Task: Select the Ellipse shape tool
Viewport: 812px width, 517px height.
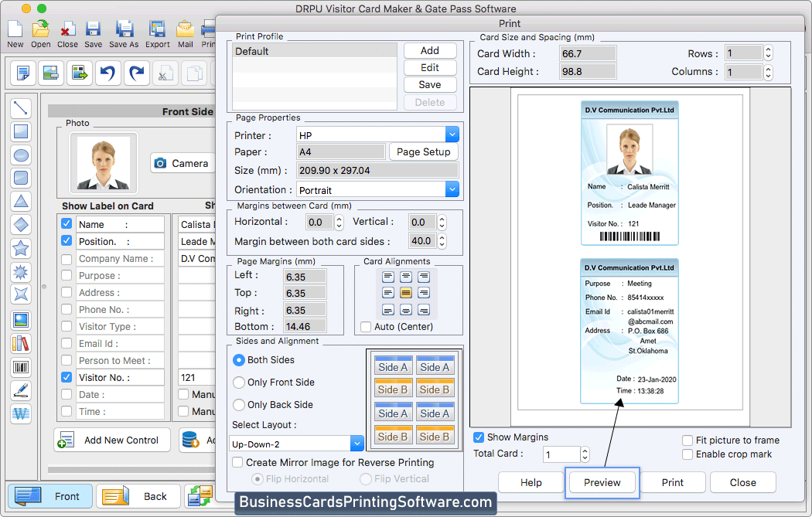Action: point(21,155)
